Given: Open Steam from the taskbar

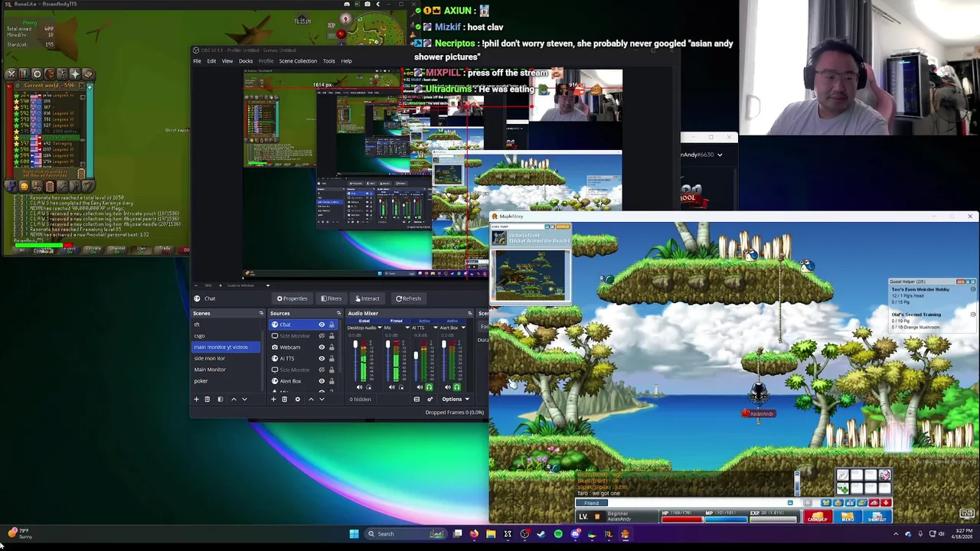Looking at the screenshot, I should (541, 533).
